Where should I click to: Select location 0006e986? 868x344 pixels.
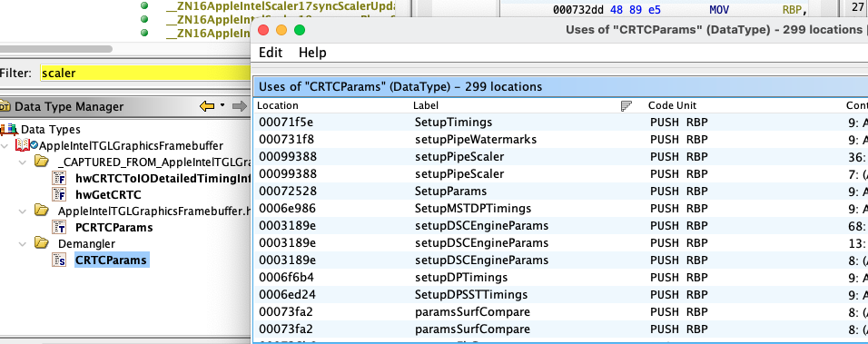pos(288,209)
